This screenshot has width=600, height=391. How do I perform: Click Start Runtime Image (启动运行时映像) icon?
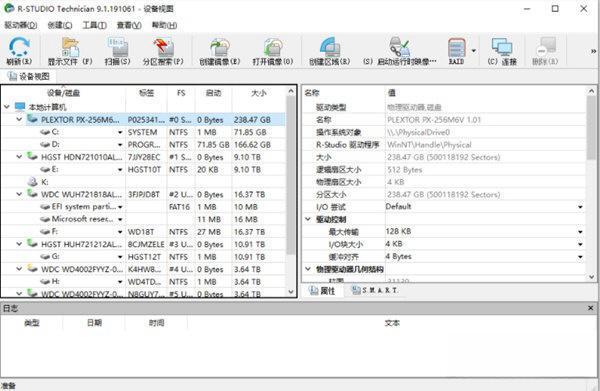[x=399, y=51]
